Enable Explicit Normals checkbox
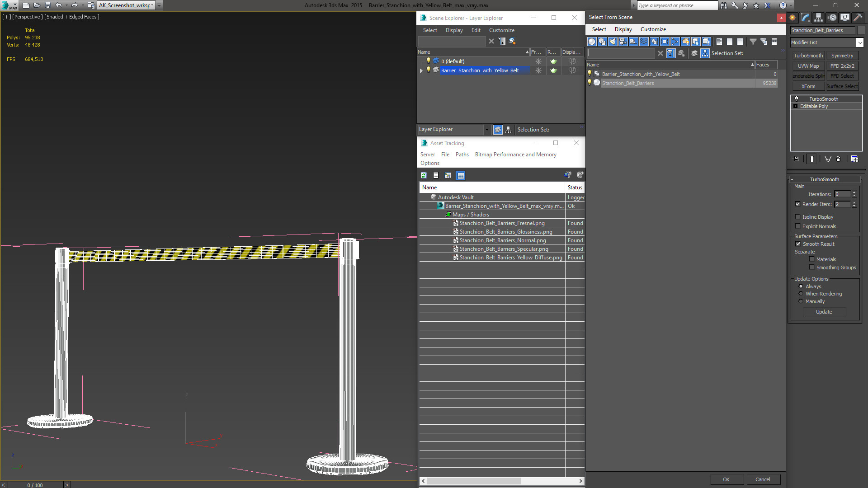Screen dimensions: 868x488 coord(797,226)
